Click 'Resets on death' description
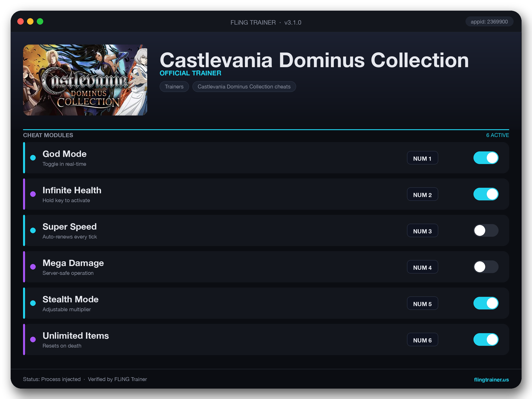 62,346
